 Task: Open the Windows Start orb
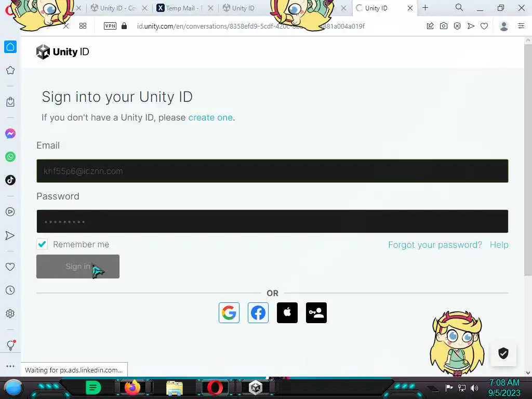coord(14,388)
